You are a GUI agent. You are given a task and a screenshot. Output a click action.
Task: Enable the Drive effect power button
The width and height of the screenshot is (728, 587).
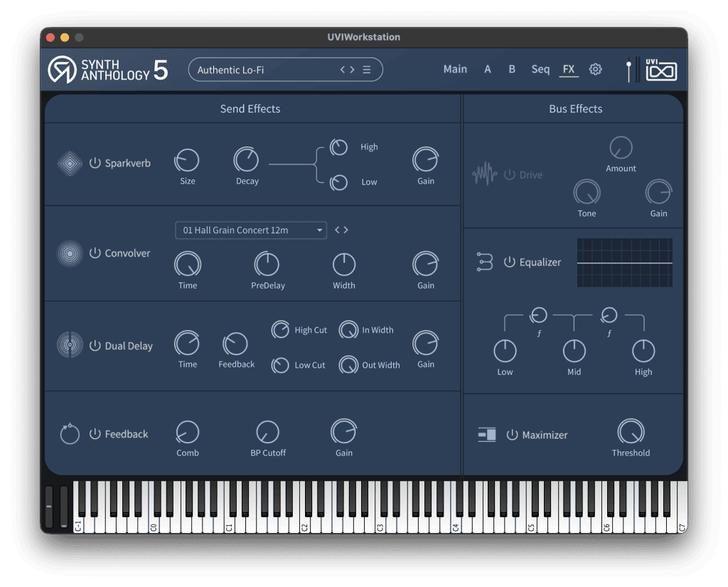pos(509,174)
